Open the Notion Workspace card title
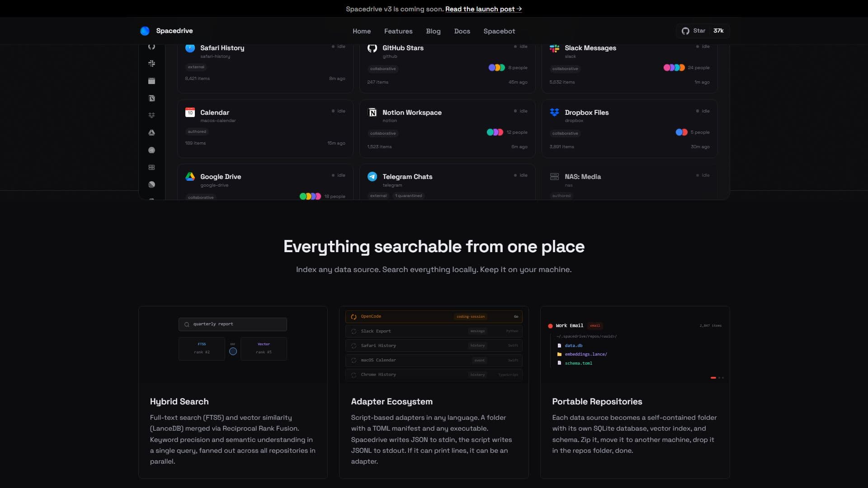This screenshot has height=488, width=868. (x=412, y=113)
